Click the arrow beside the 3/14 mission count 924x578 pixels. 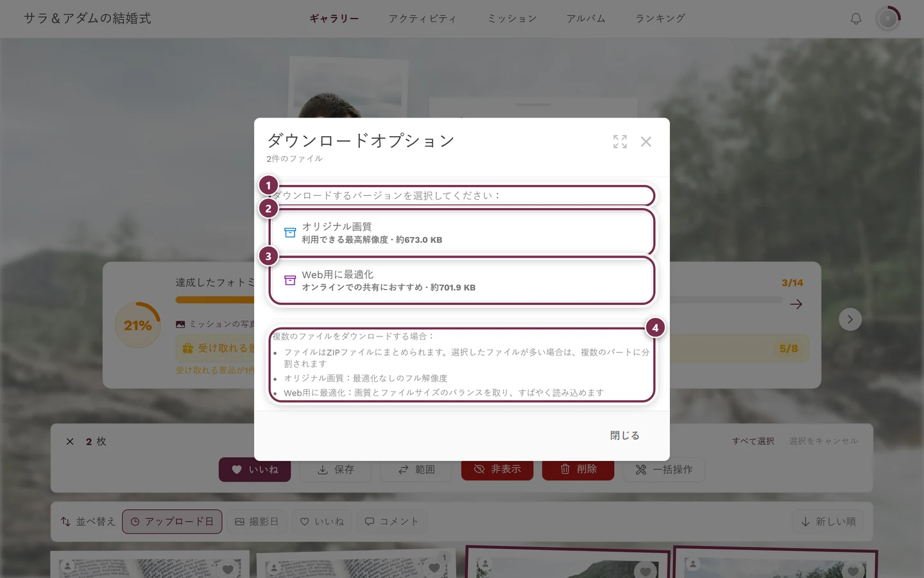click(x=796, y=304)
